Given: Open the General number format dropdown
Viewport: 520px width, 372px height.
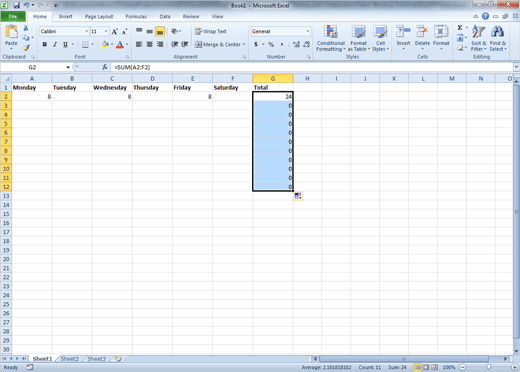Looking at the screenshot, I should tap(308, 31).
